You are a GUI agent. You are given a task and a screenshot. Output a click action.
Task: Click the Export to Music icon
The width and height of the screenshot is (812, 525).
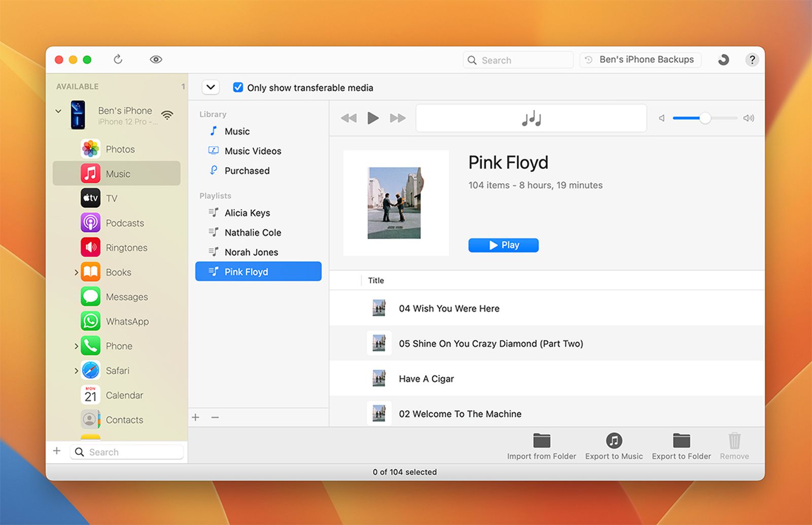pos(614,441)
